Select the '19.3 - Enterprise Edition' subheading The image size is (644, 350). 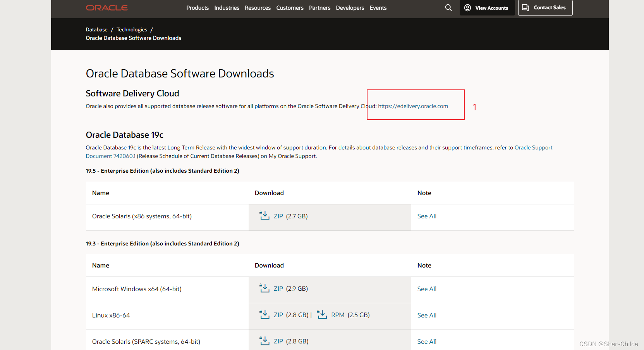[162, 244]
